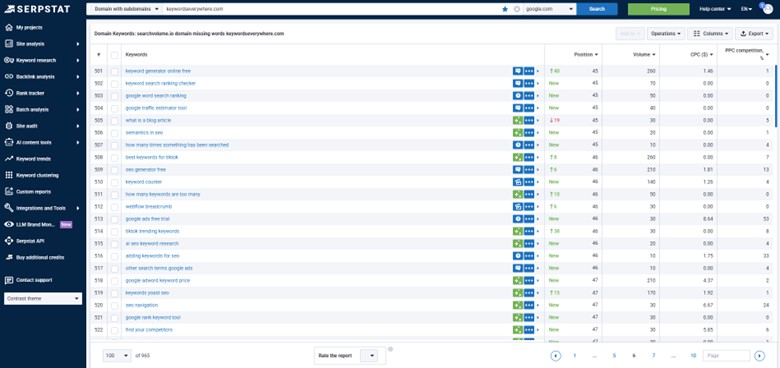This screenshot has height=368, width=780.
Task: Click the domain search input field
Action: pyautogui.click(x=331, y=9)
